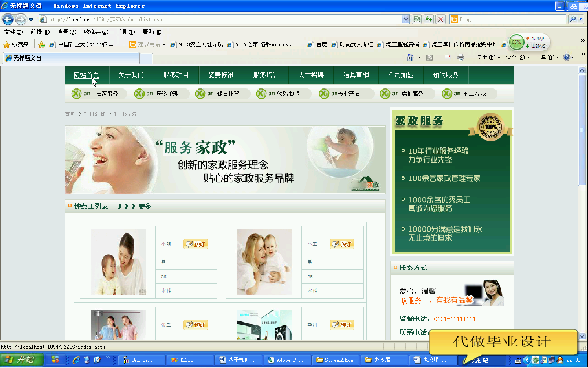Click the browser Forward arrow button
Screen dimensions: 588x368
pos(21,19)
